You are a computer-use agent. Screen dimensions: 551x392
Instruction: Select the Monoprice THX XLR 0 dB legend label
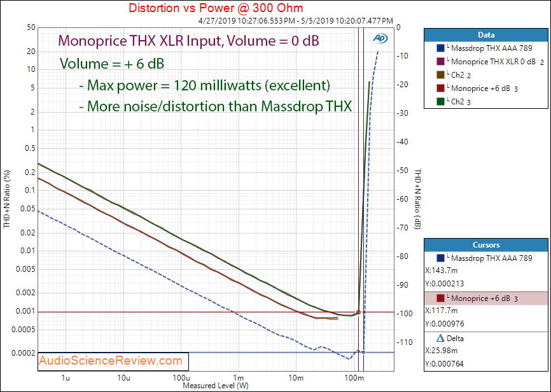(x=493, y=62)
